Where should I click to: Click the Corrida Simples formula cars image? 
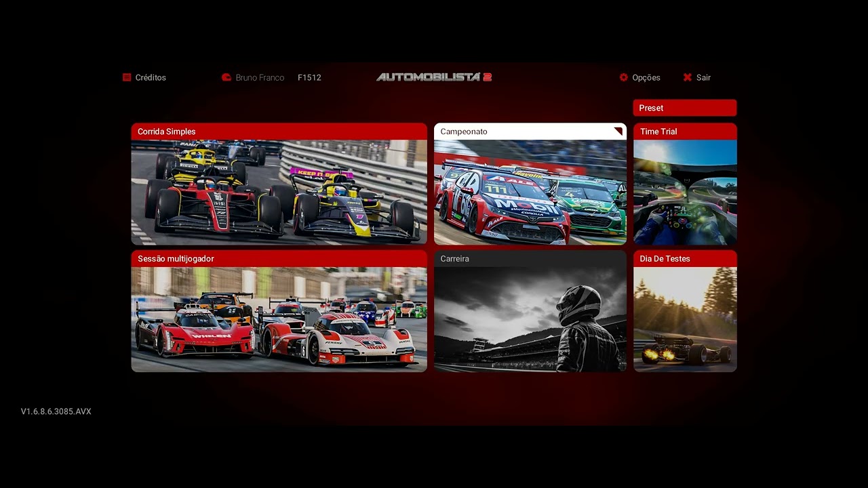coord(279,192)
